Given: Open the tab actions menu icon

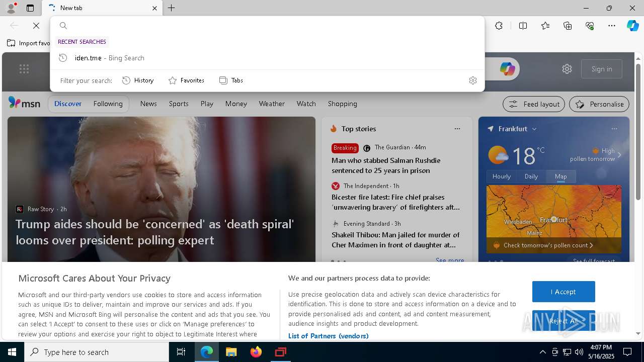Looking at the screenshot, I should click(x=30, y=8).
